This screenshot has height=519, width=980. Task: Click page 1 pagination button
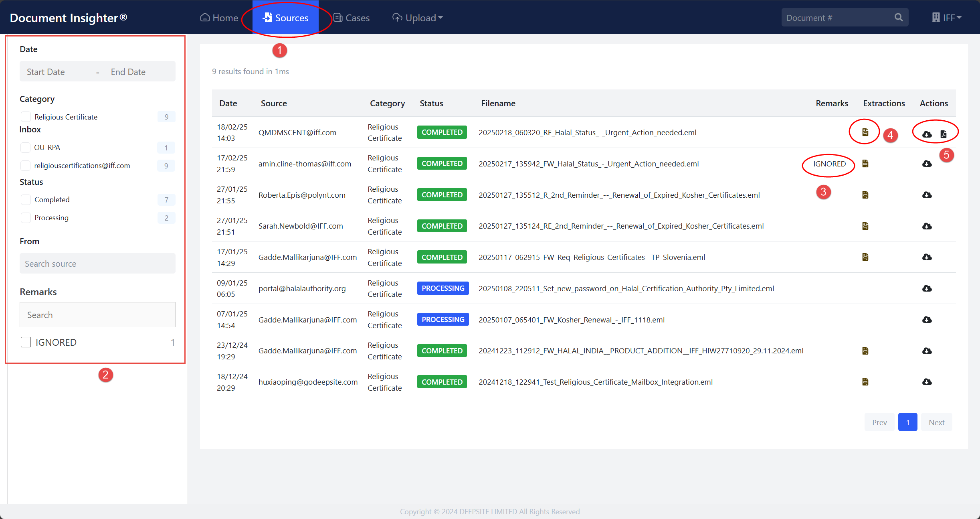(x=907, y=422)
